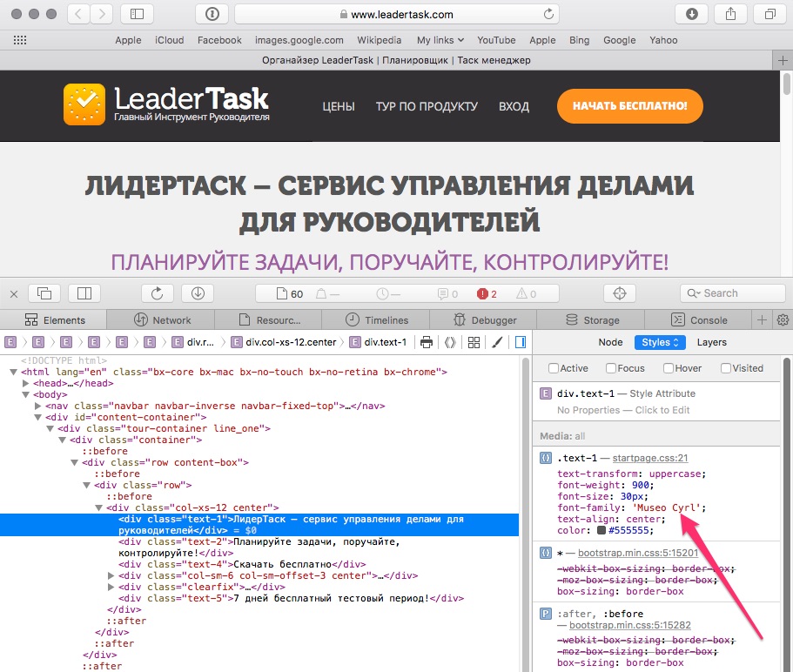Open the inspector settings gear
The width and height of the screenshot is (793, 672).
(x=783, y=320)
